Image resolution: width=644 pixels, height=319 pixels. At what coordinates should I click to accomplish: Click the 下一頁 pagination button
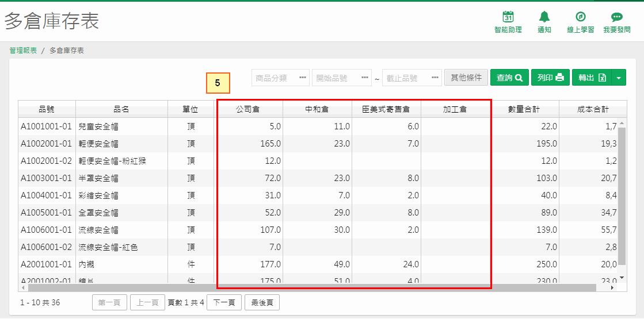224,302
